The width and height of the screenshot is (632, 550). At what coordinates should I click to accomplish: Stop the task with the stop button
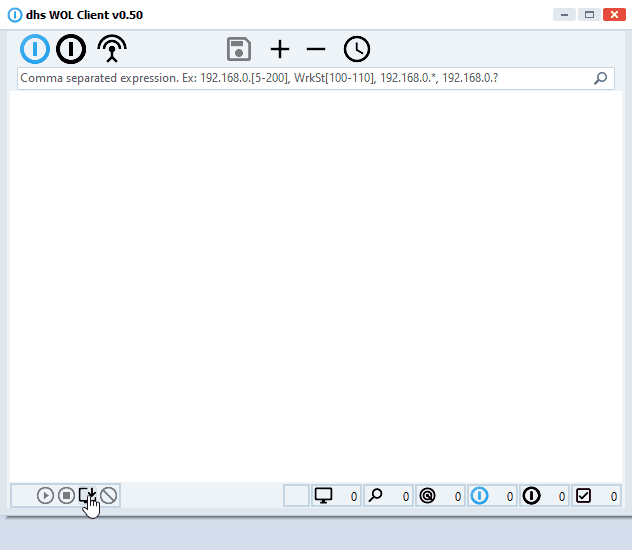coord(66,495)
